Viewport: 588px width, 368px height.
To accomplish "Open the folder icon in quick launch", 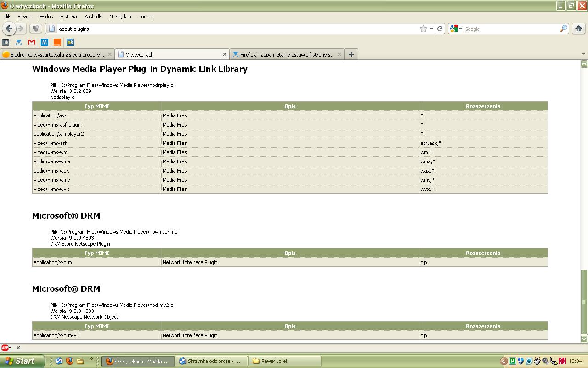I will 80,361.
